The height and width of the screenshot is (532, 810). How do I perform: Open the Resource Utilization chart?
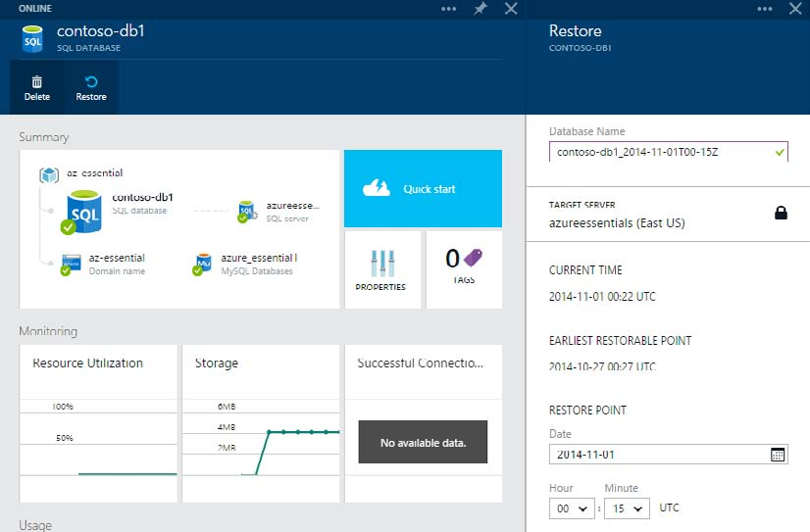(x=98, y=423)
